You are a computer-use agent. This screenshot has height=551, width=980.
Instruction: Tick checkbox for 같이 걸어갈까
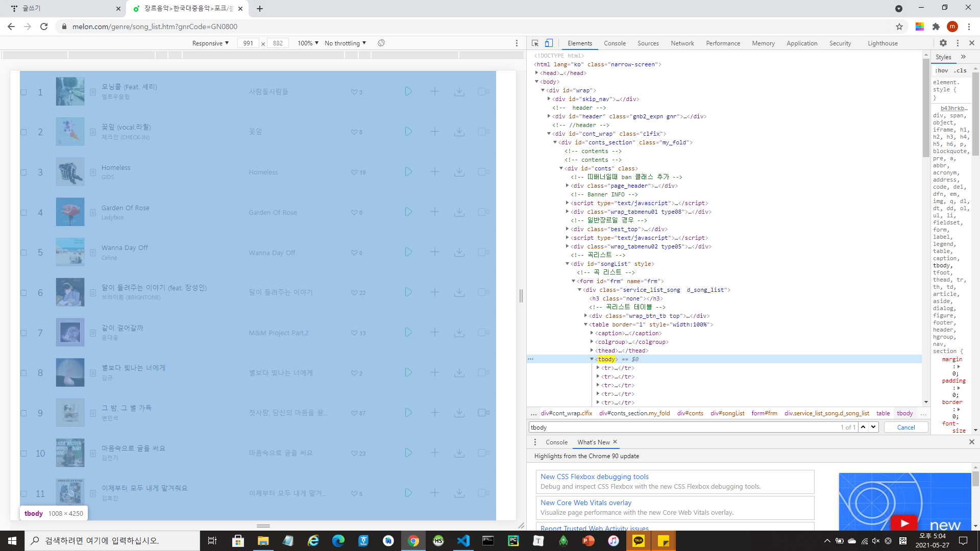pos(23,333)
